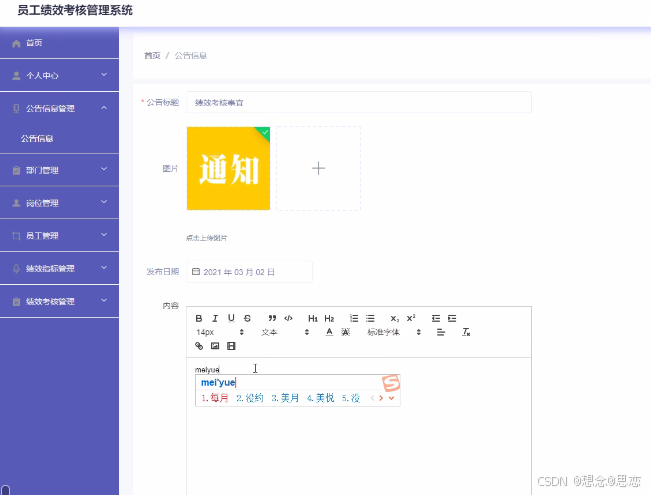Decrease indent with the outdent icon
651x495 pixels.
(x=436, y=318)
